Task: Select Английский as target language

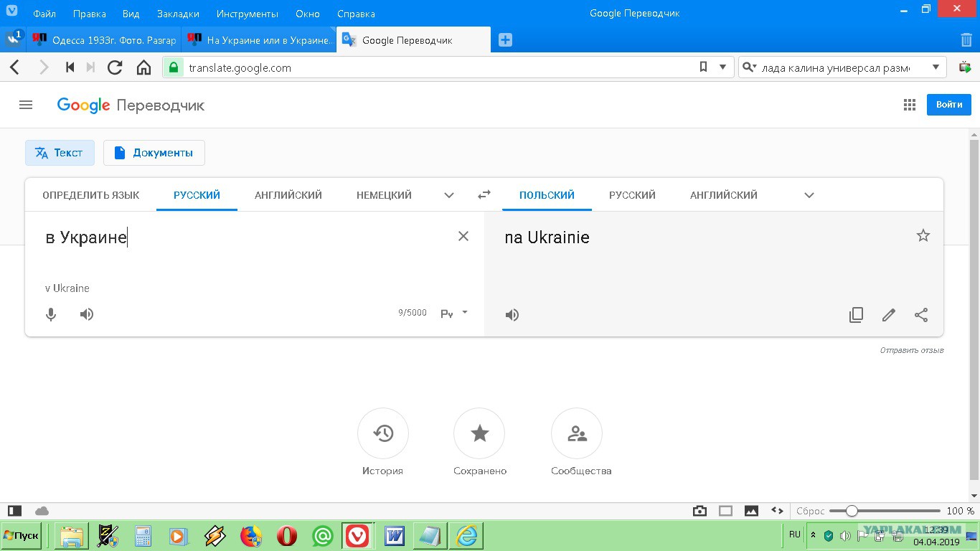Action: [724, 195]
